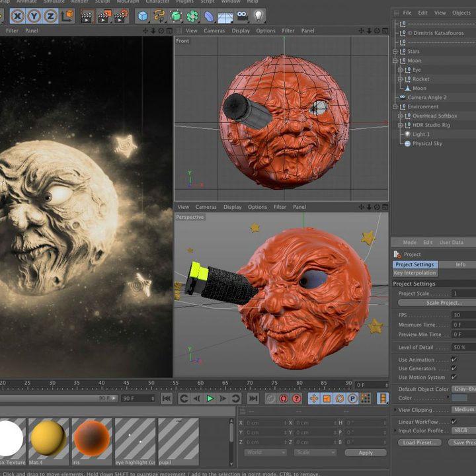Open Edit Render Settings clapperboard with gear
Viewport: 476px width, 476px height.
pos(121,16)
